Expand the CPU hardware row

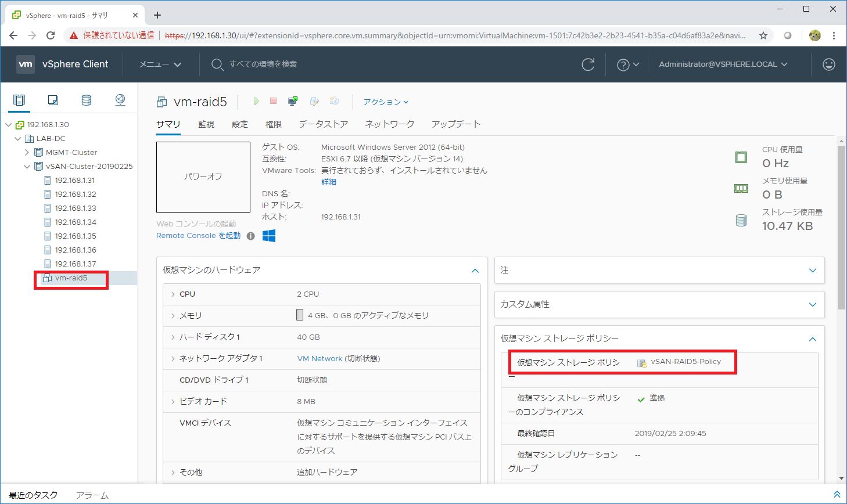coord(173,294)
